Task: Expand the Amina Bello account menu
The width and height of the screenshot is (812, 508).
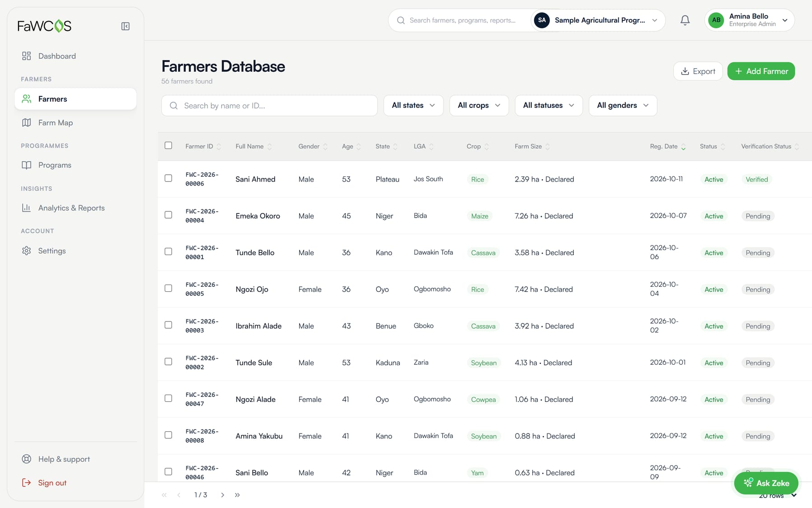Action: click(749, 20)
